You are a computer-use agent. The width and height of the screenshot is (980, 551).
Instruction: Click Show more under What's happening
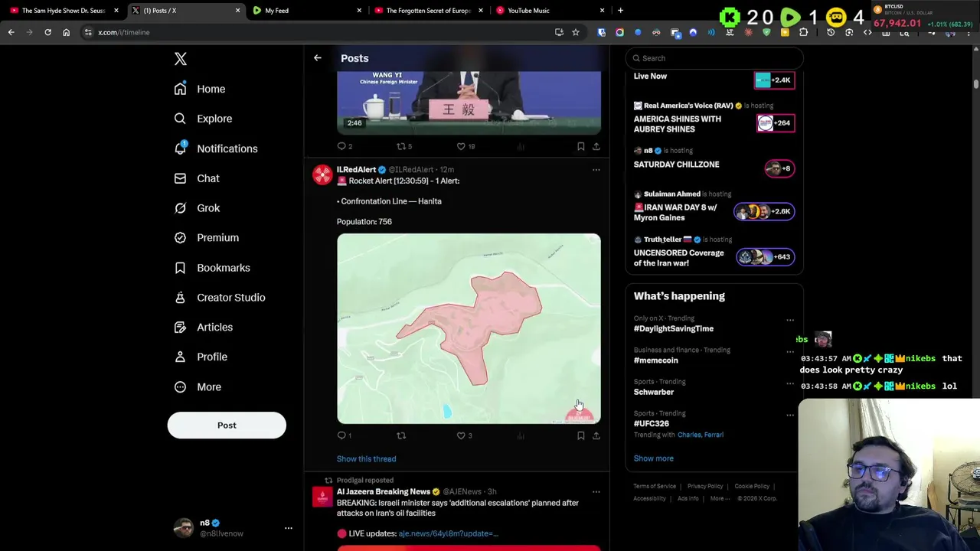pyautogui.click(x=654, y=458)
